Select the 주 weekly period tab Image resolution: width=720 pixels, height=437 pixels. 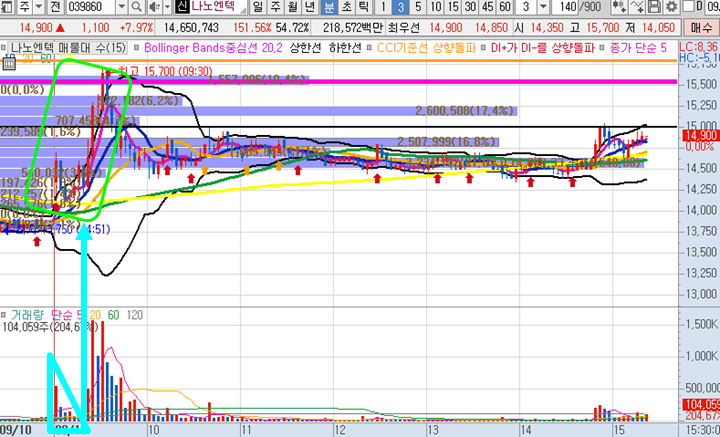(275, 7)
